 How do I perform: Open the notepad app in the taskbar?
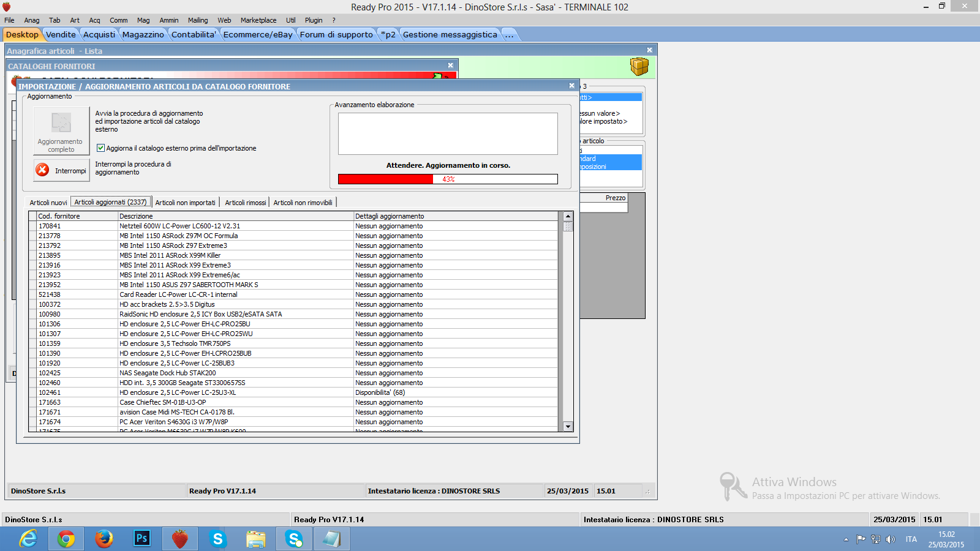coord(332,539)
